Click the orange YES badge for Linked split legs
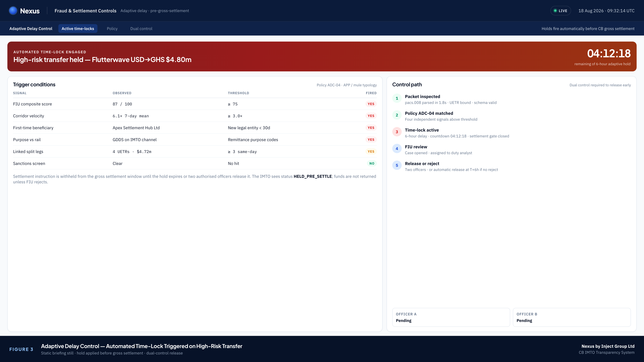644x362 pixels. coord(371,151)
